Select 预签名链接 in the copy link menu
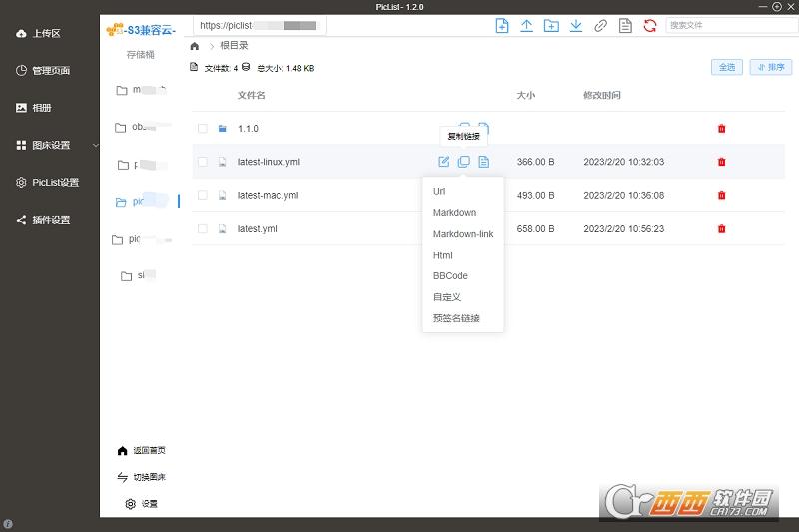Image resolution: width=799 pixels, height=532 pixels. (456, 318)
